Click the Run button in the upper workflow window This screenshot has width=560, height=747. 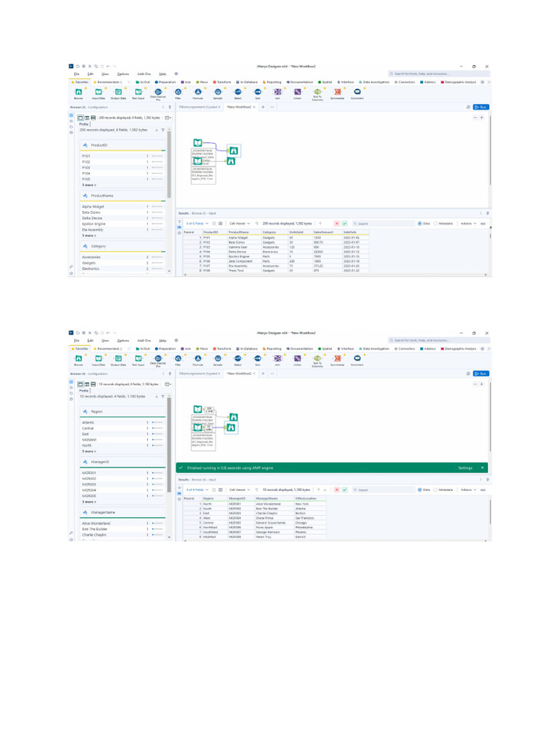481,107
